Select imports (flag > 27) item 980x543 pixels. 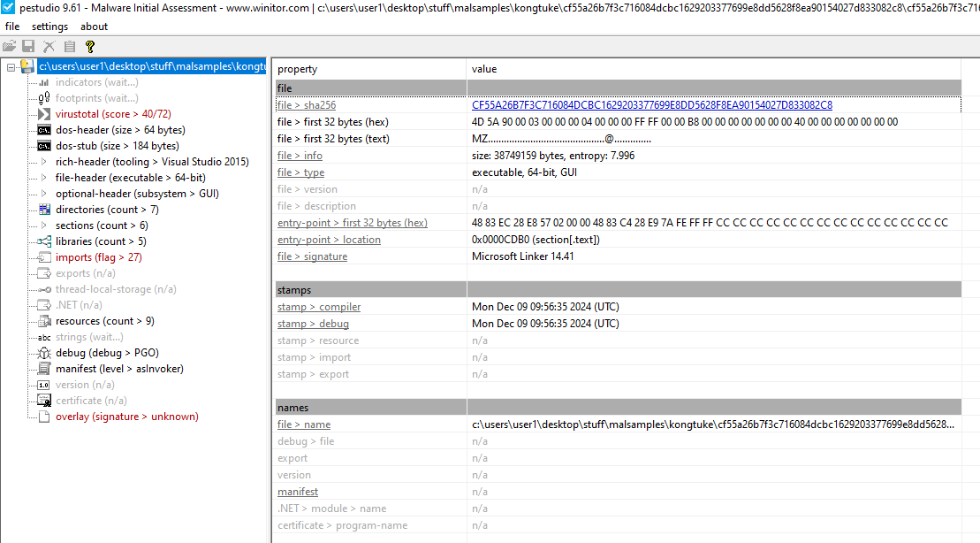(99, 257)
